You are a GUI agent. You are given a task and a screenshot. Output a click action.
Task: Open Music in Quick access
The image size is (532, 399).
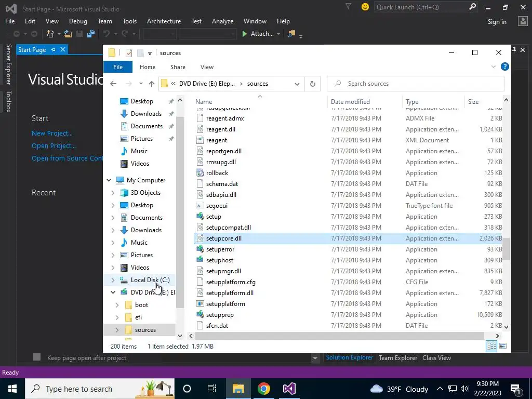[139, 151]
